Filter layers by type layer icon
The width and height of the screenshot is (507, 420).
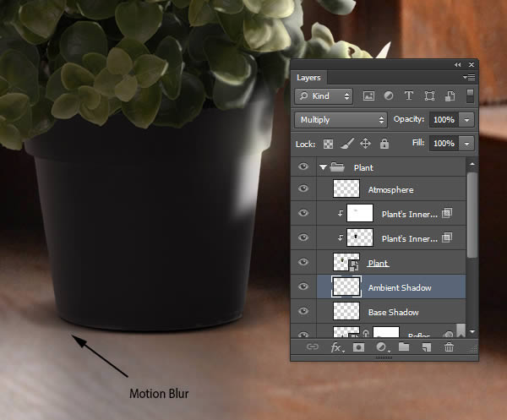(x=409, y=95)
